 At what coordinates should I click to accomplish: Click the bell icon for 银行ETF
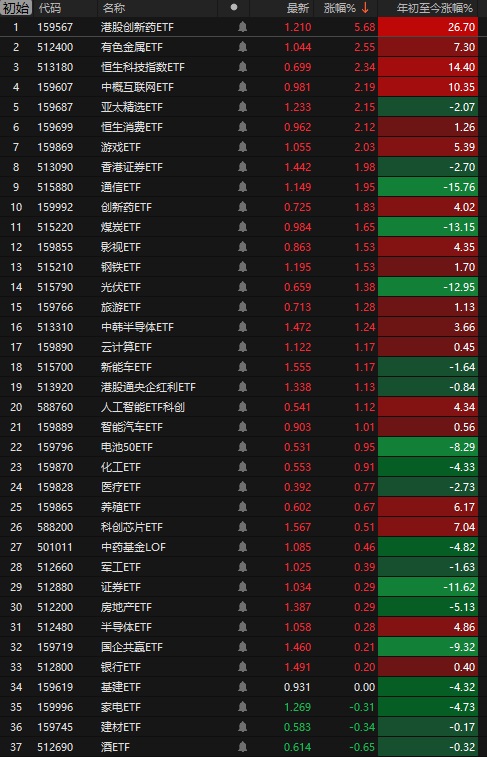[242, 667]
